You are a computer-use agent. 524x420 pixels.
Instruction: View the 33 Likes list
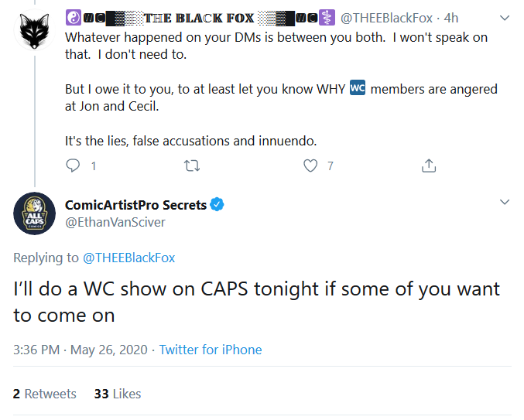click(x=118, y=394)
